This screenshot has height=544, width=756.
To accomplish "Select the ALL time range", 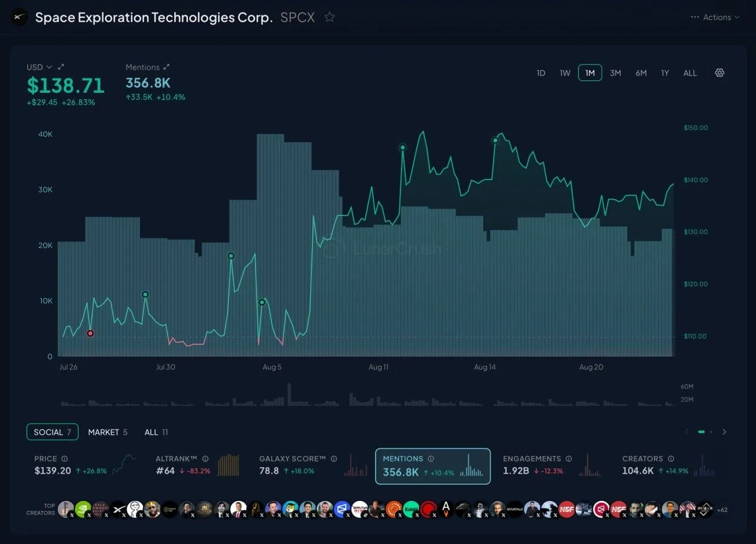I will click(x=690, y=73).
